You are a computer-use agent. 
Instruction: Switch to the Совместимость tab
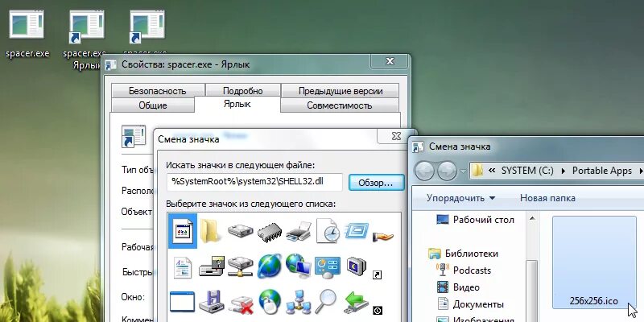(x=340, y=105)
